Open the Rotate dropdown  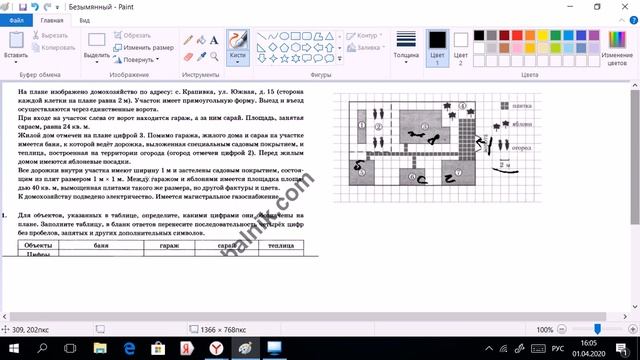137,60
